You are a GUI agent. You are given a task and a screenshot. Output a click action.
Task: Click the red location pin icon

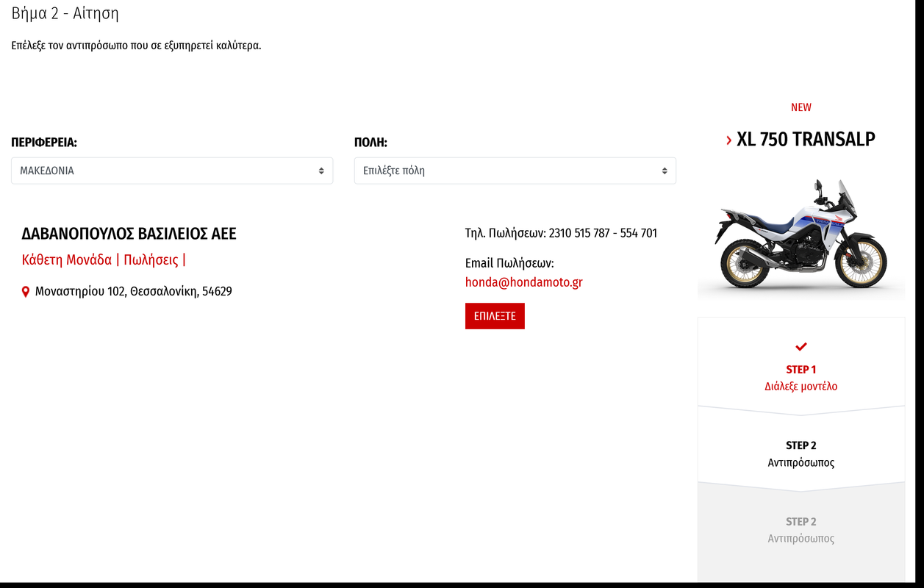tap(26, 292)
